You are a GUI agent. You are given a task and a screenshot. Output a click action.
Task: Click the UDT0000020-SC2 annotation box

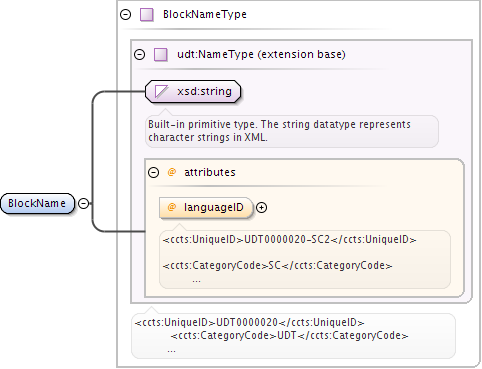305,259
